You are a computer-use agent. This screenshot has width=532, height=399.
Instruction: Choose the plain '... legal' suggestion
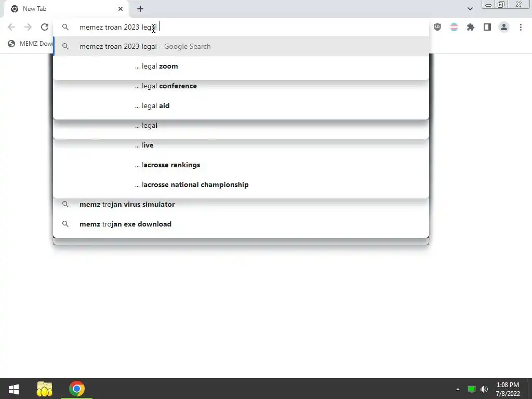tap(241, 126)
